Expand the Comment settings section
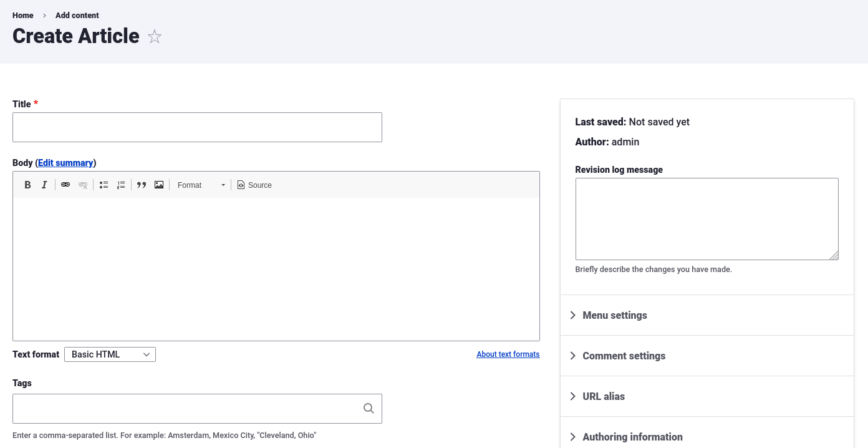 (624, 356)
